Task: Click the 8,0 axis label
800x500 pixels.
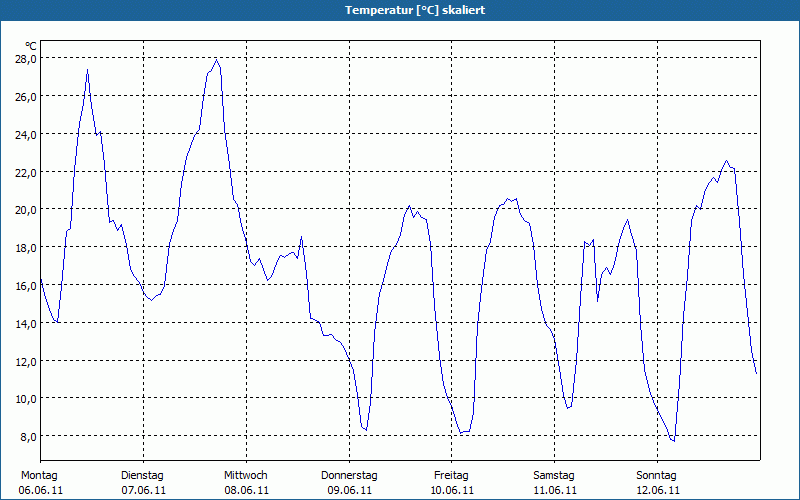Action: click(x=28, y=437)
